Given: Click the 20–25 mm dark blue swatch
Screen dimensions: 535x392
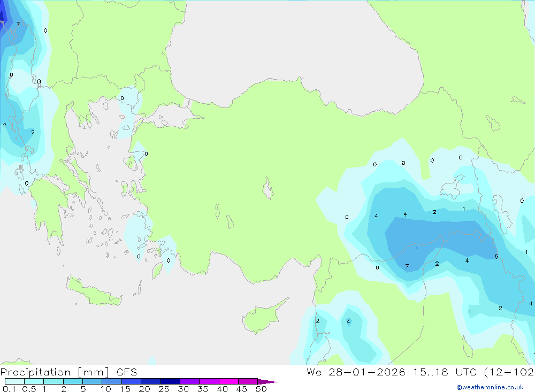Looking at the screenshot, I should pos(150,381).
